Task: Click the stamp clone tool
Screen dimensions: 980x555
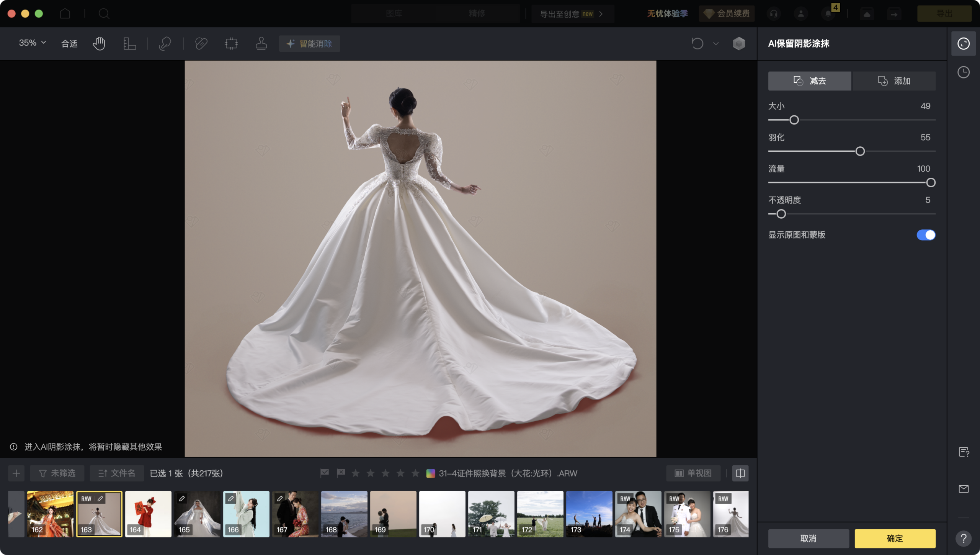Action: coord(261,43)
